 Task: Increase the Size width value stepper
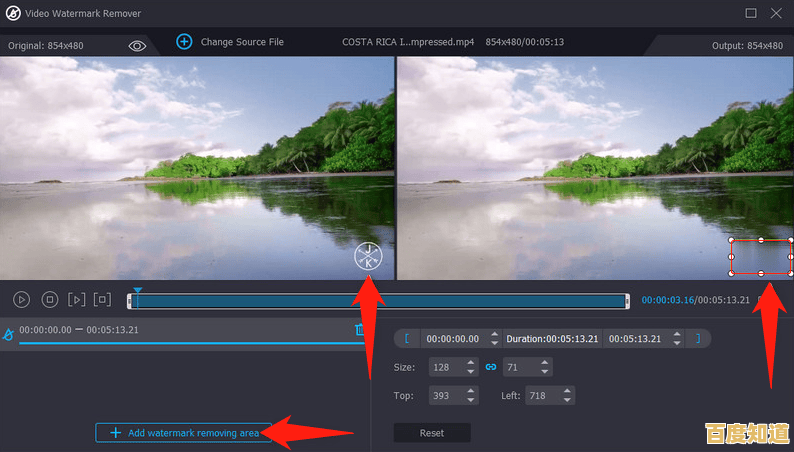point(471,363)
